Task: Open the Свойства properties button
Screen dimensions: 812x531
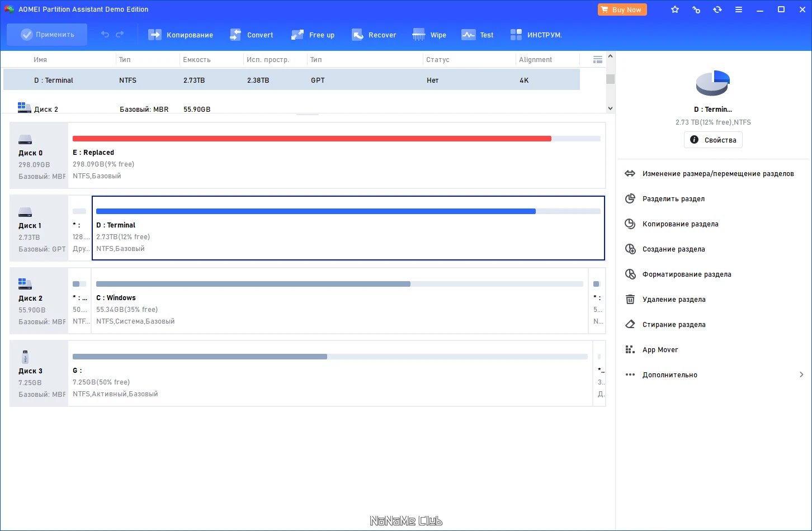Action: (x=713, y=140)
